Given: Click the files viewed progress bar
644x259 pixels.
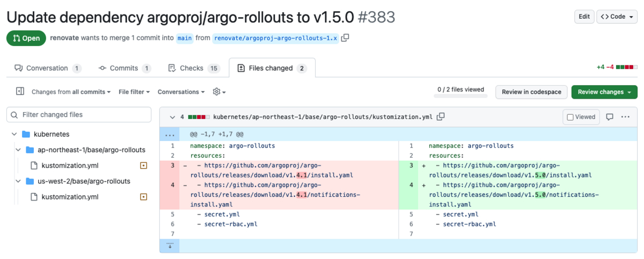Looking at the screenshot, I should coord(461,96).
